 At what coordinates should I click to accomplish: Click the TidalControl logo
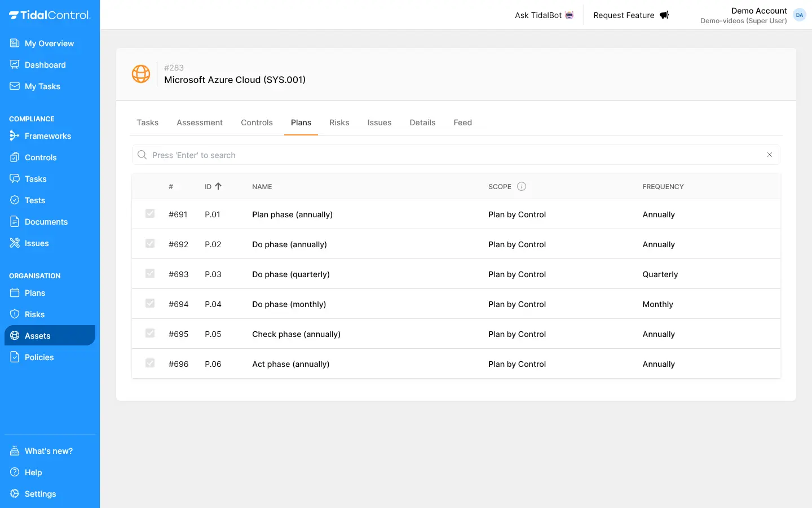coord(50,15)
